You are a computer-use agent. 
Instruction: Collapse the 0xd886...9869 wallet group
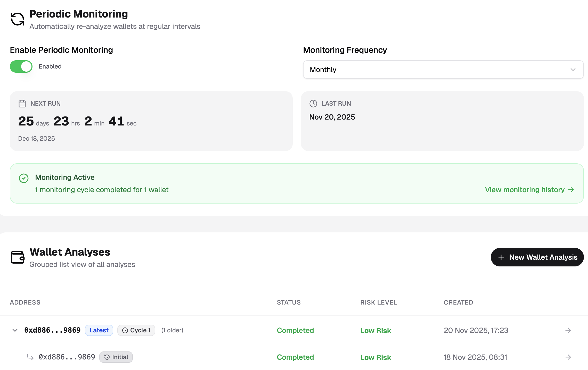coord(15,330)
